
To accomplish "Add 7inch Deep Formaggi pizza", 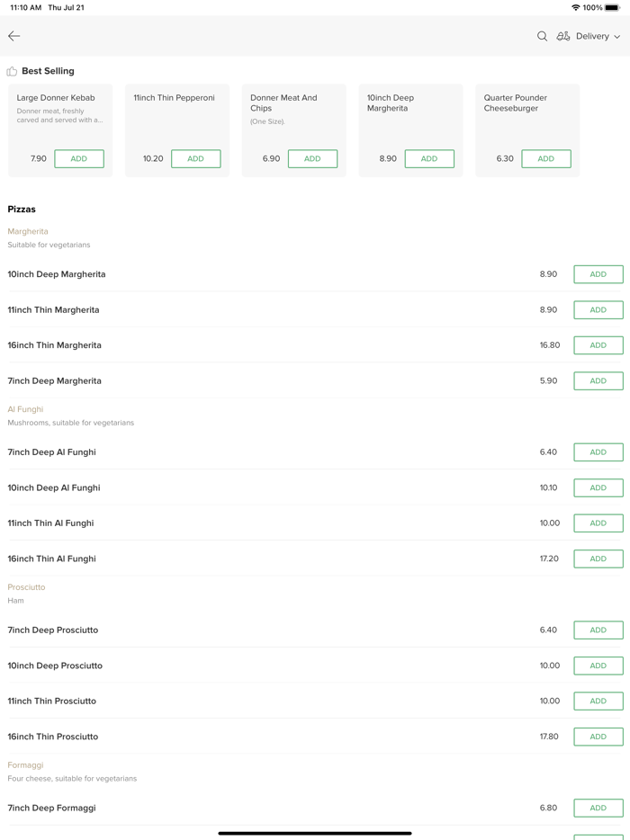I will (598, 809).
